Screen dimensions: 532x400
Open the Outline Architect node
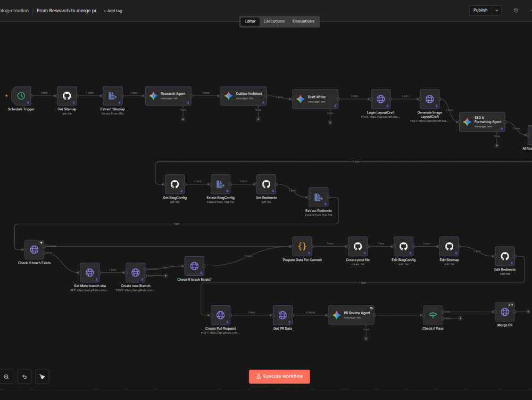244,96
